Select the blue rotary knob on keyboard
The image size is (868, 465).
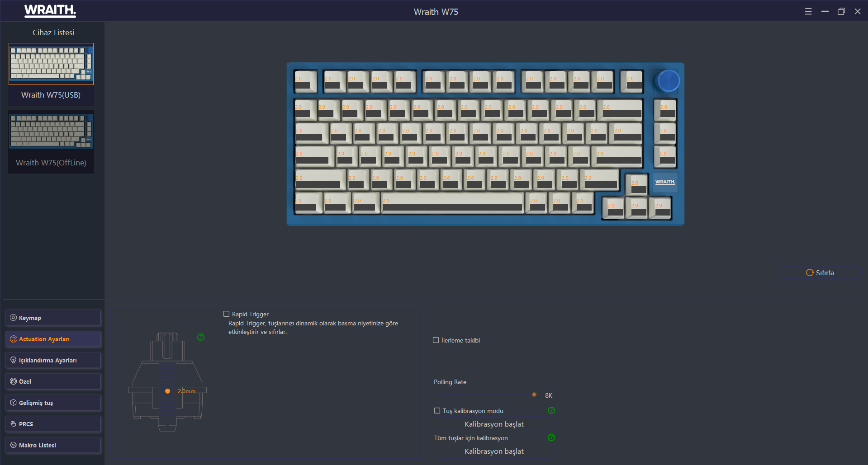(668, 81)
